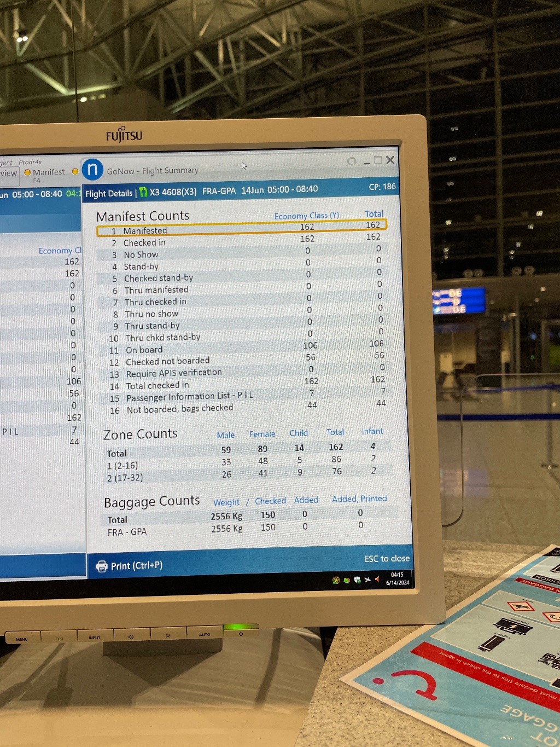Click the volume speaker icon in system tray
Image resolution: width=560 pixels, height=747 pixels.
377,579
